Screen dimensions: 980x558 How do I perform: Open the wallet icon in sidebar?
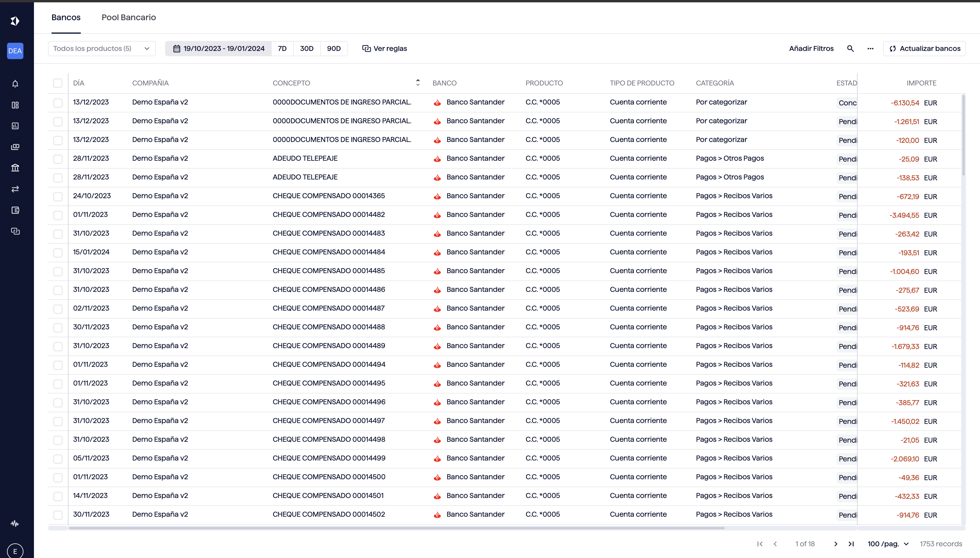[x=15, y=210]
